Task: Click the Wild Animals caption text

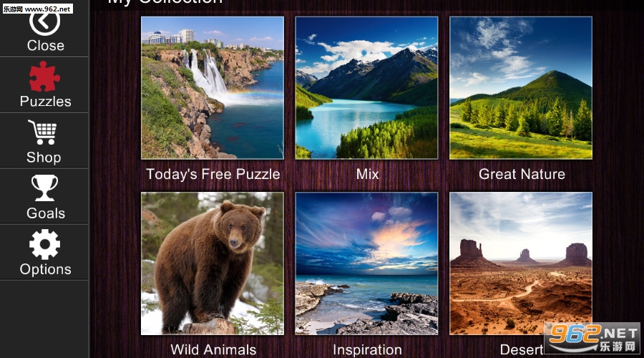Action: pyautogui.click(x=213, y=350)
